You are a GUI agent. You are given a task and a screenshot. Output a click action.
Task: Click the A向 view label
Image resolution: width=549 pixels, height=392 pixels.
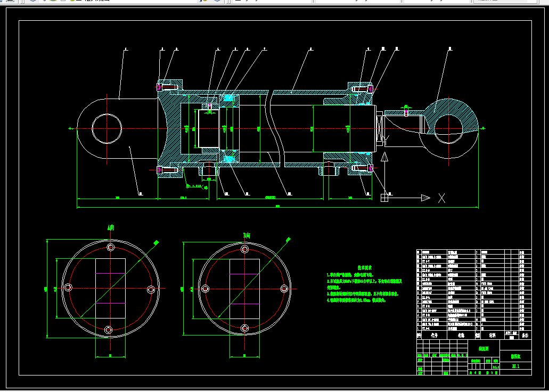point(111,228)
